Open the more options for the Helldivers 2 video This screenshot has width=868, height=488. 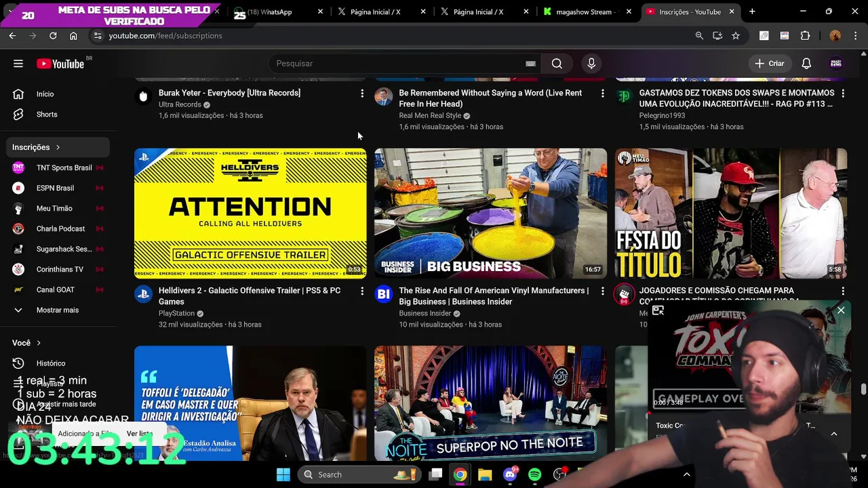click(362, 291)
